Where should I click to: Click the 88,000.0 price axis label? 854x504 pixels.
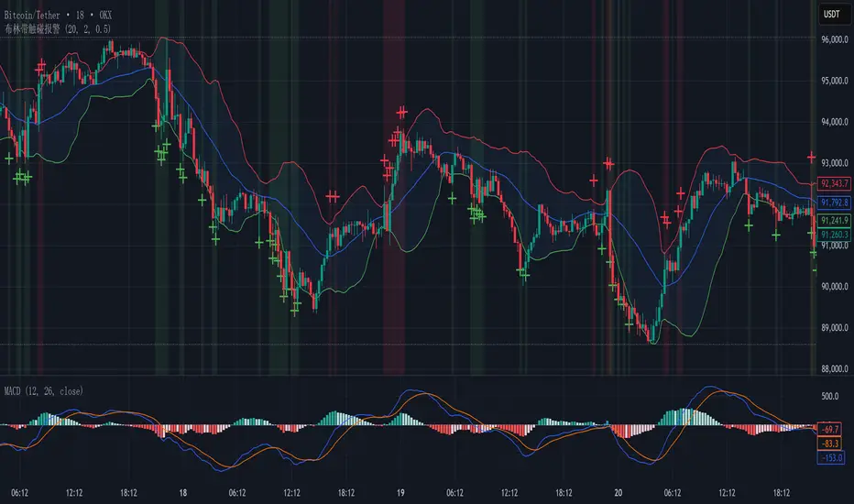tap(835, 369)
